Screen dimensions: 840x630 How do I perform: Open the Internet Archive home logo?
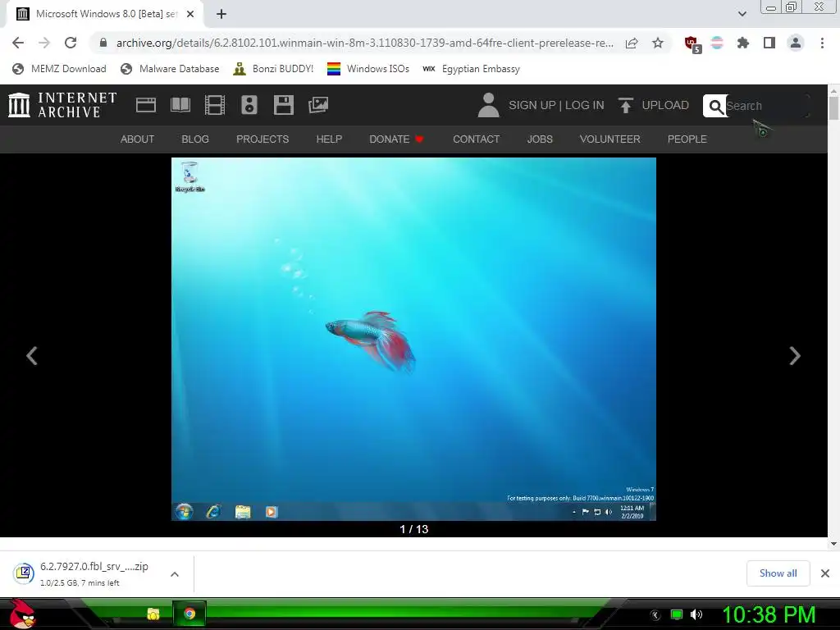tap(62, 105)
